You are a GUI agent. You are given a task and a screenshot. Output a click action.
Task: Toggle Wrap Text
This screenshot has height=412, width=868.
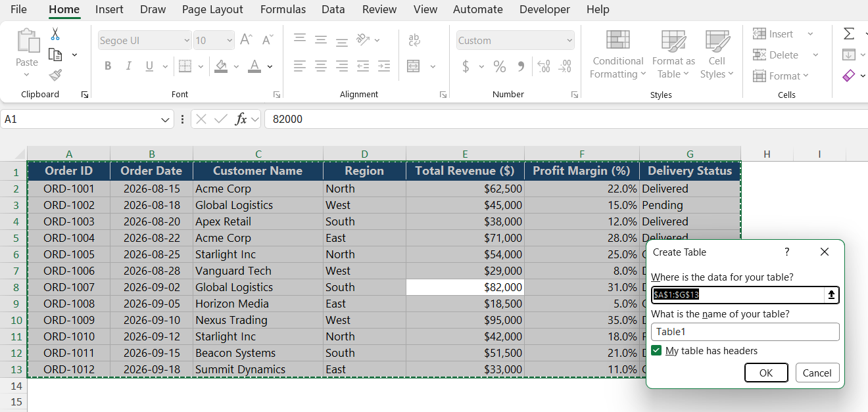point(414,40)
